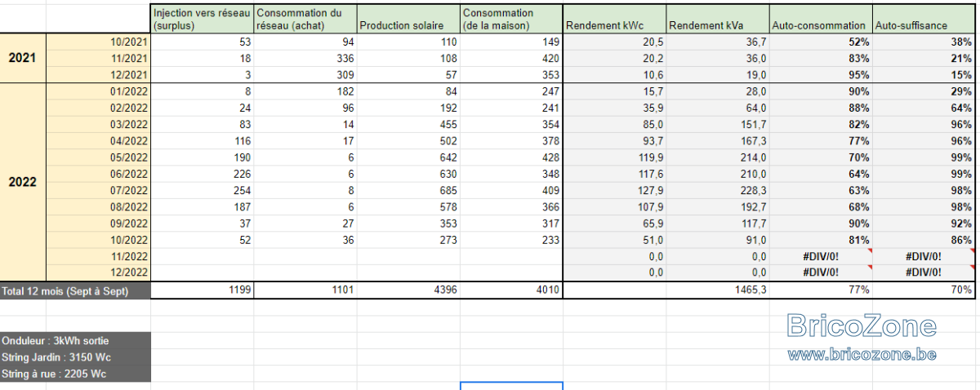Click the '11/2022' month cell

(x=99, y=256)
